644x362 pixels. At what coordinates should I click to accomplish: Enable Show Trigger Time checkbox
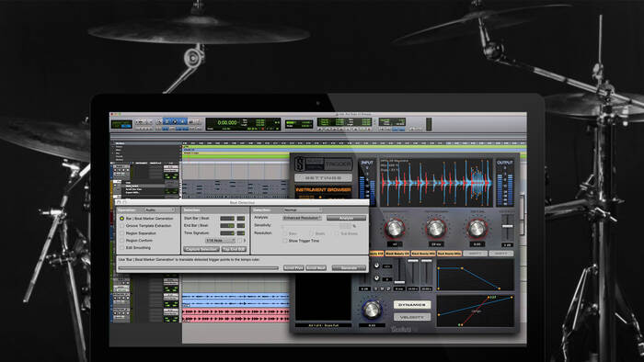(x=285, y=241)
